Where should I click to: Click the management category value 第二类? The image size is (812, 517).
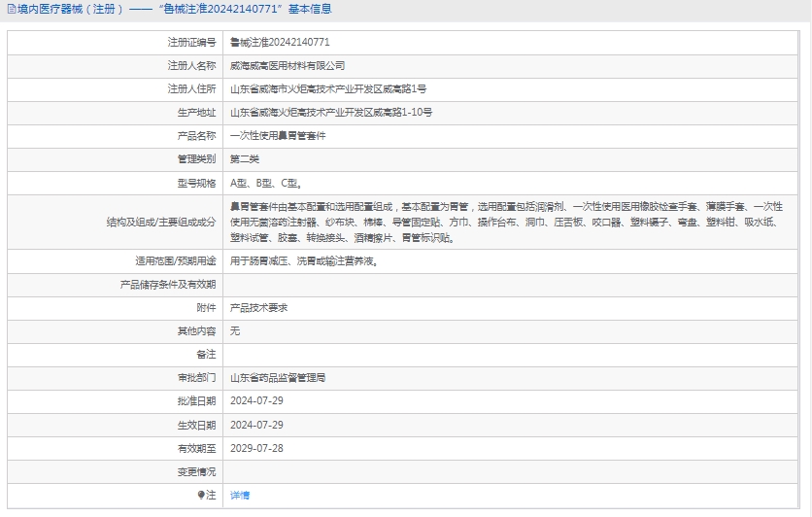click(x=245, y=159)
